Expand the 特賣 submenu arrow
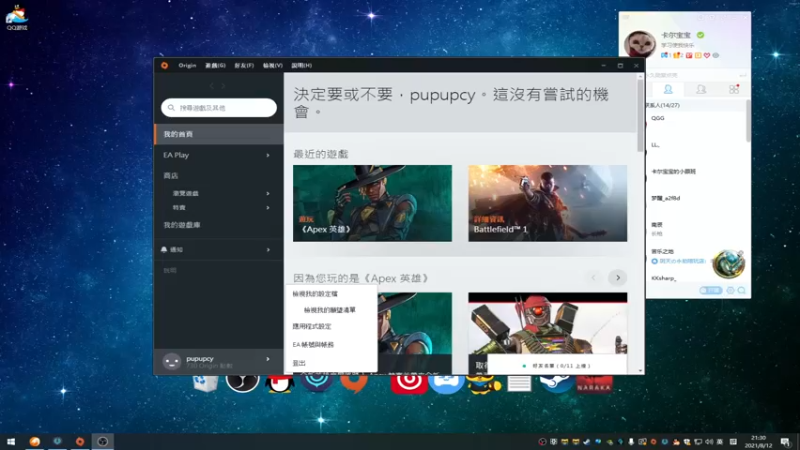The width and height of the screenshot is (800, 450). click(x=268, y=208)
